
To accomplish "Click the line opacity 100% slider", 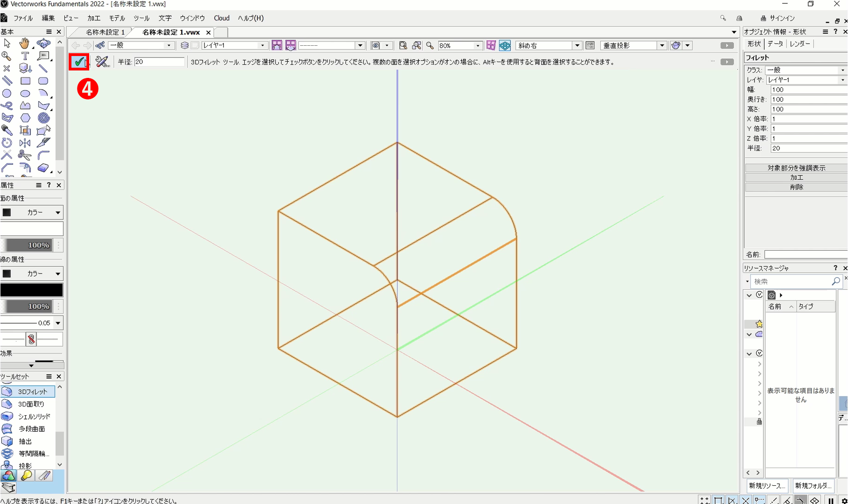I will tap(27, 306).
